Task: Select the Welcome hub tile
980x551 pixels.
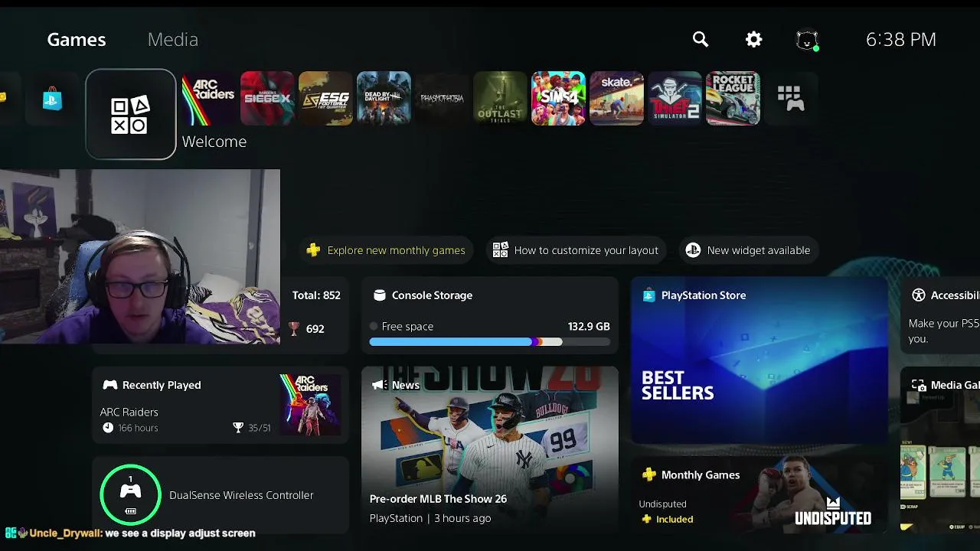Action: [x=131, y=115]
